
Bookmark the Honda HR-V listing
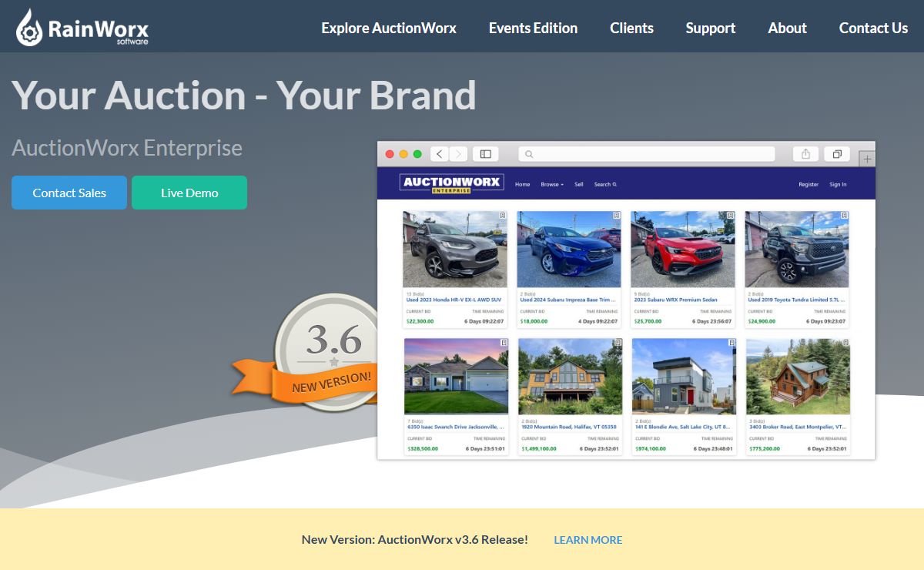[x=502, y=216]
